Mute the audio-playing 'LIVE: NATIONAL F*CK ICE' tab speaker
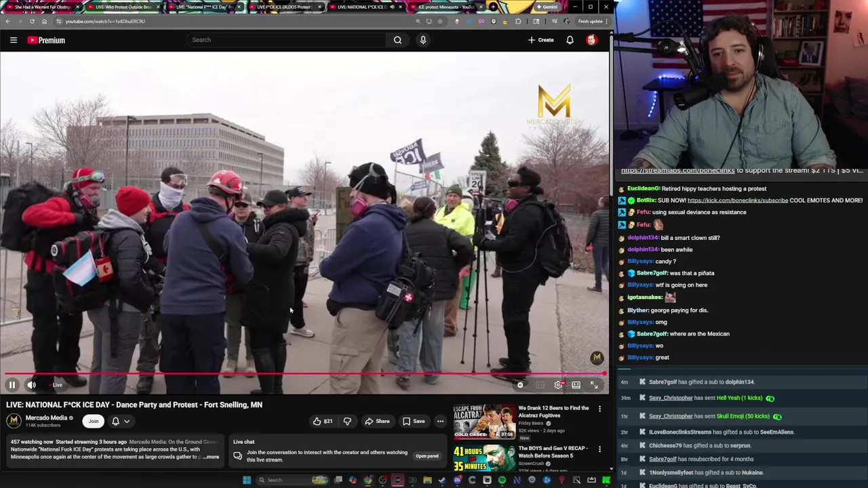The image size is (868, 488). pos(392,7)
